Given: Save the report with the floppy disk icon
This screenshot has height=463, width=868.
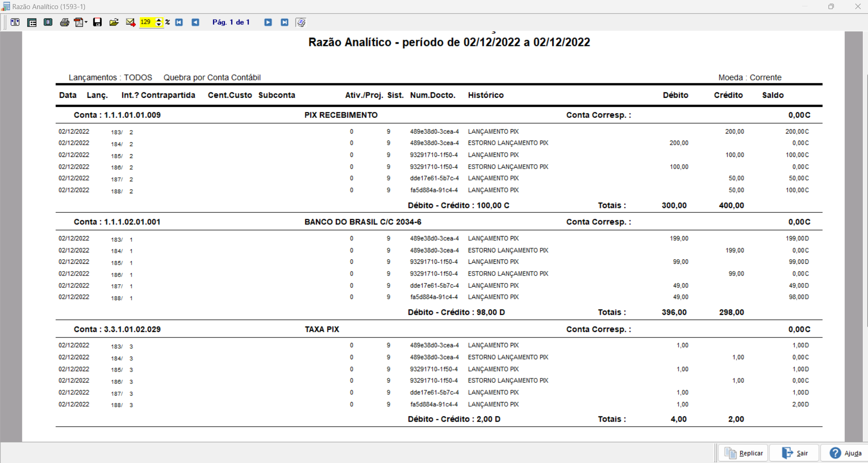Looking at the screenshot, I should coord(97,22).
